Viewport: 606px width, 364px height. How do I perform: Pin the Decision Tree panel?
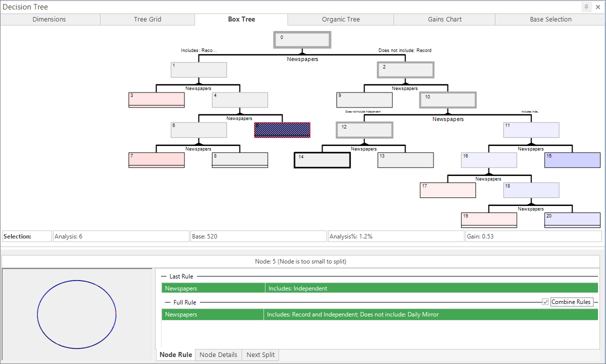pos(586,7)
